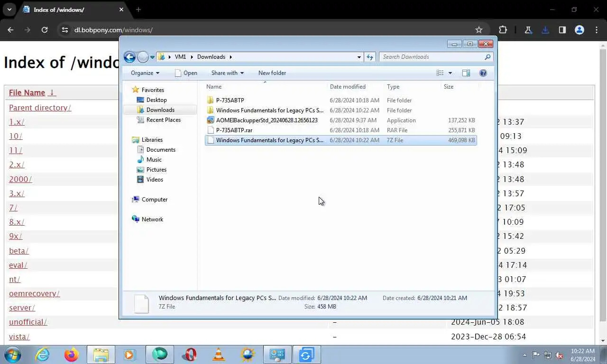Change view using the views icon
The height and width of the screenshot is (364, 607).
pos(440,73)
